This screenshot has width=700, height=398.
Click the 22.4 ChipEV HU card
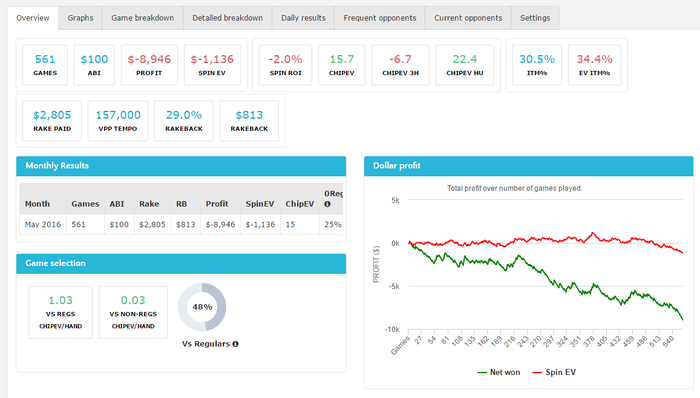tap(465, 65)
